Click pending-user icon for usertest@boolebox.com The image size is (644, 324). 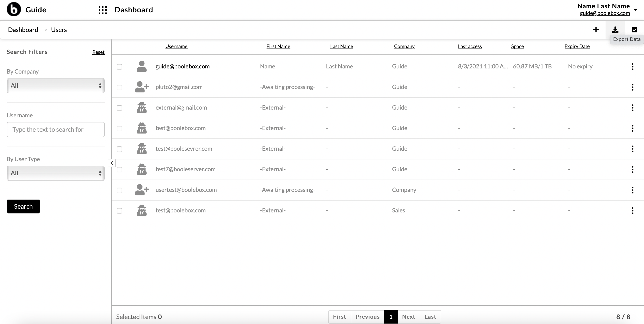click(142, 189)
